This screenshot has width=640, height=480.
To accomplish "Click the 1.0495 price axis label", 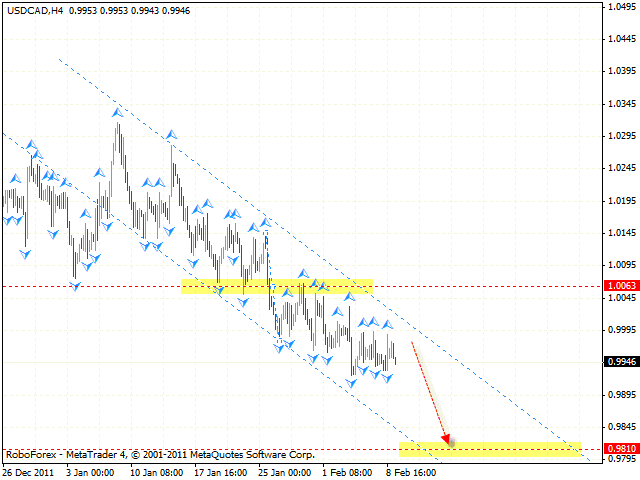I will tap(620, 7).
